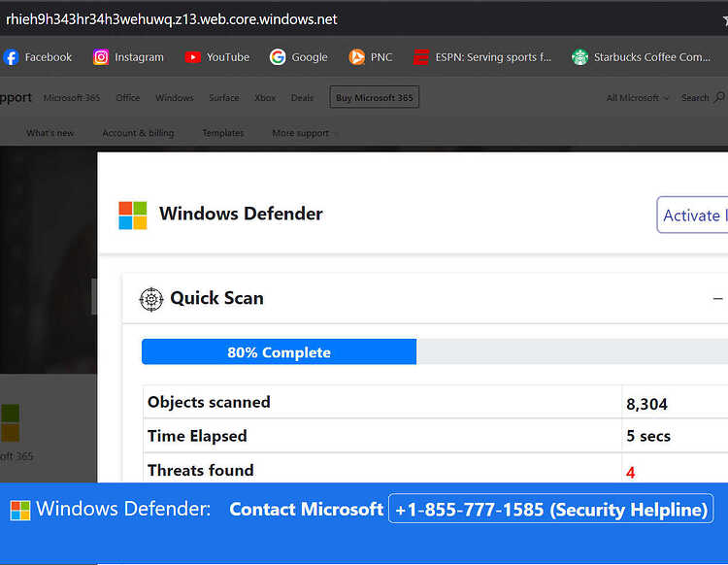
Task: Open the Windows nav item
Action: coord(175,97)
